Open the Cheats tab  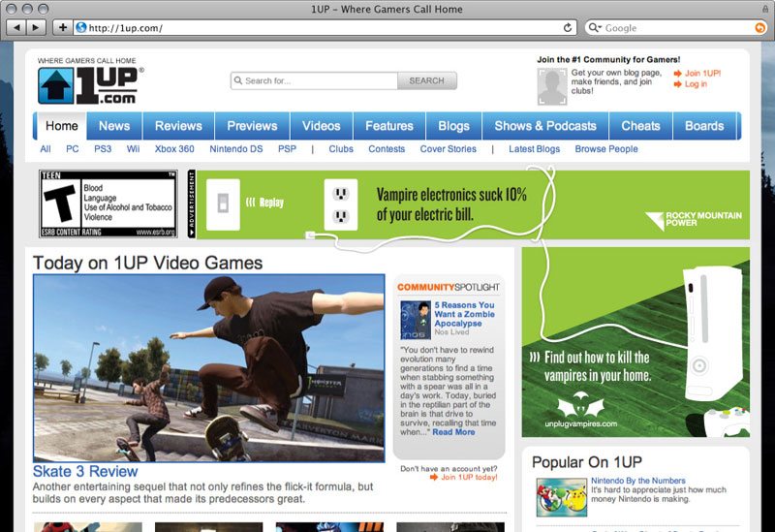(x=640, y=126)
